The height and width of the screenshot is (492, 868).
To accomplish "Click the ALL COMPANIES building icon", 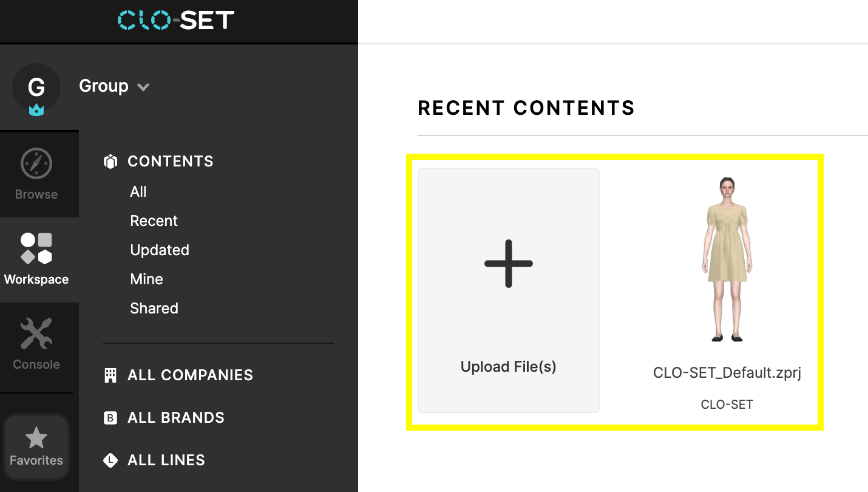I will (x=110, y=375).
